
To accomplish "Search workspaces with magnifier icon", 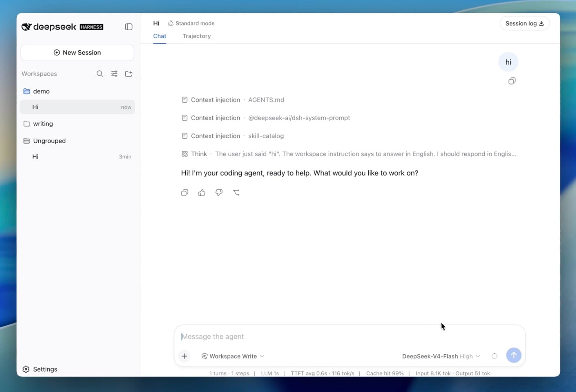I will pyautogui.click(x=100, y=74).
